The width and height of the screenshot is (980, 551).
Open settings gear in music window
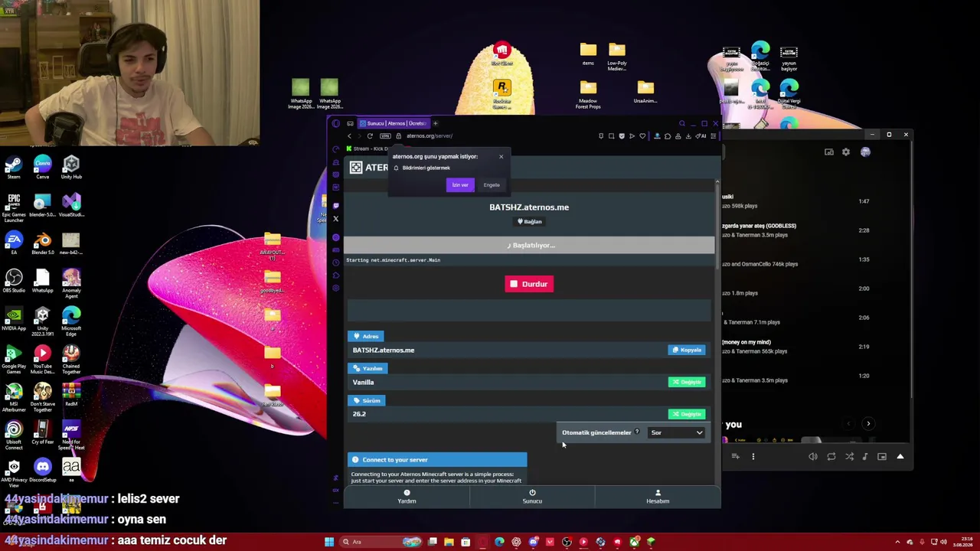846,152
